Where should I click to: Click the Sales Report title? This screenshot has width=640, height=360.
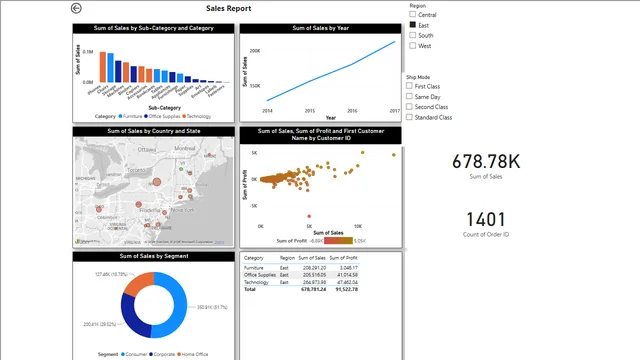coord(229,8)
